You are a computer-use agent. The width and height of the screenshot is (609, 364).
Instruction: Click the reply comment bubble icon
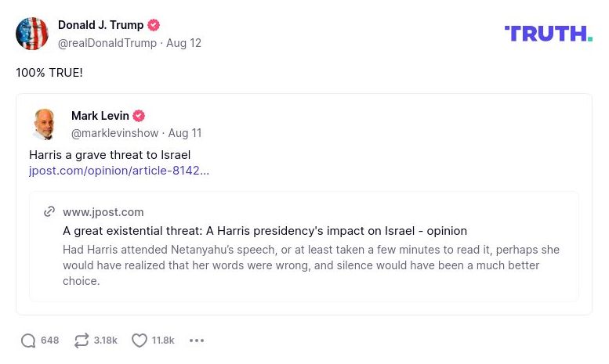tap(28, 341)
